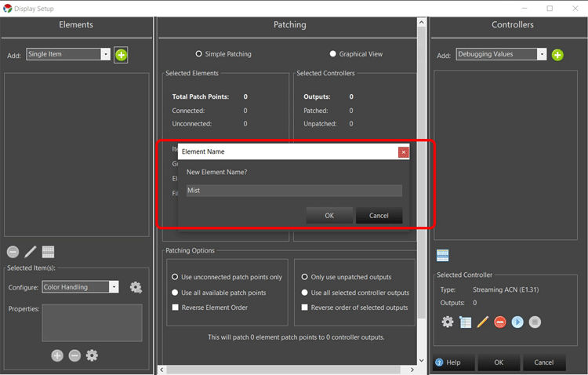Close the Element Name dialog with red X
This screenshot has height=375, width=588.
pos(403,151)
